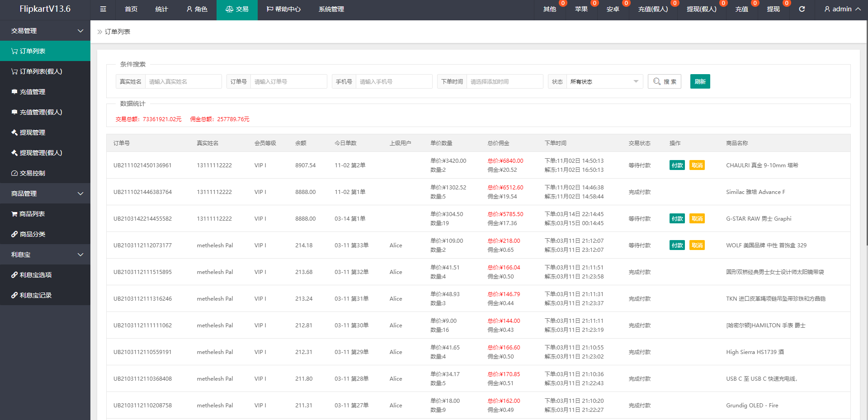Click 取消 for order UB2103142214455582

coord(697,219)
